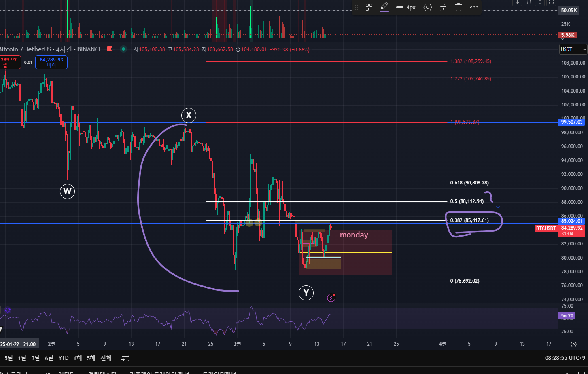588x374 pixels.
Task: Open the go to date calendar icon
Action: (x=125, y=358)
